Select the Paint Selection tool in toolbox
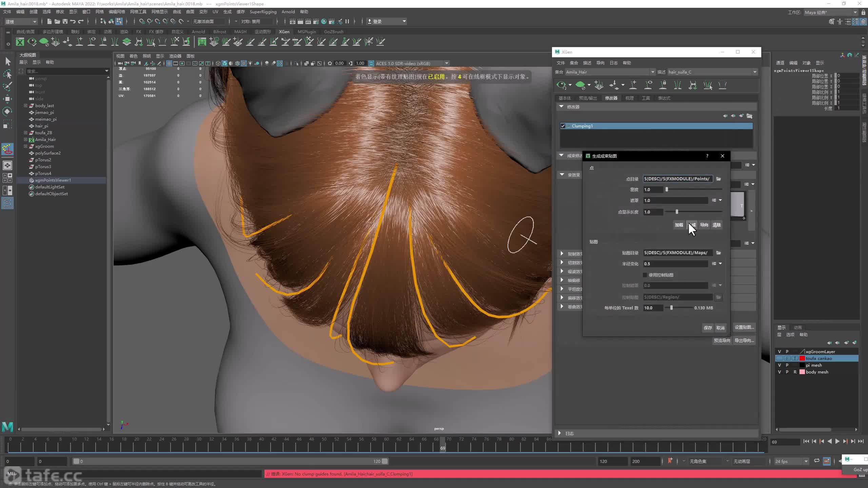The height and width of the screenshot is (488, 868). coord(7,86)
